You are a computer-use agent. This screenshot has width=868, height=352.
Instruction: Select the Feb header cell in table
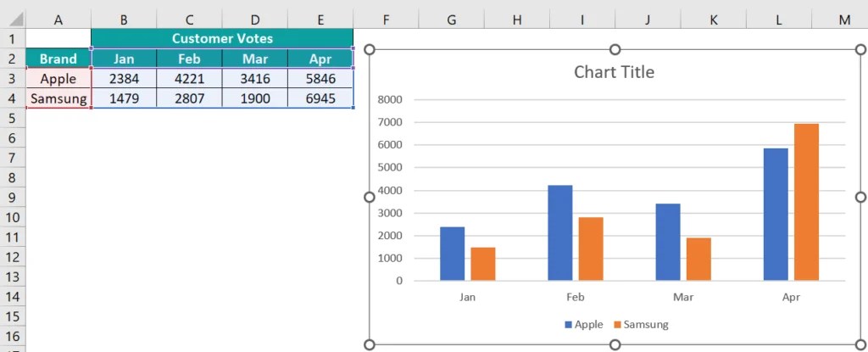[189, 59]
